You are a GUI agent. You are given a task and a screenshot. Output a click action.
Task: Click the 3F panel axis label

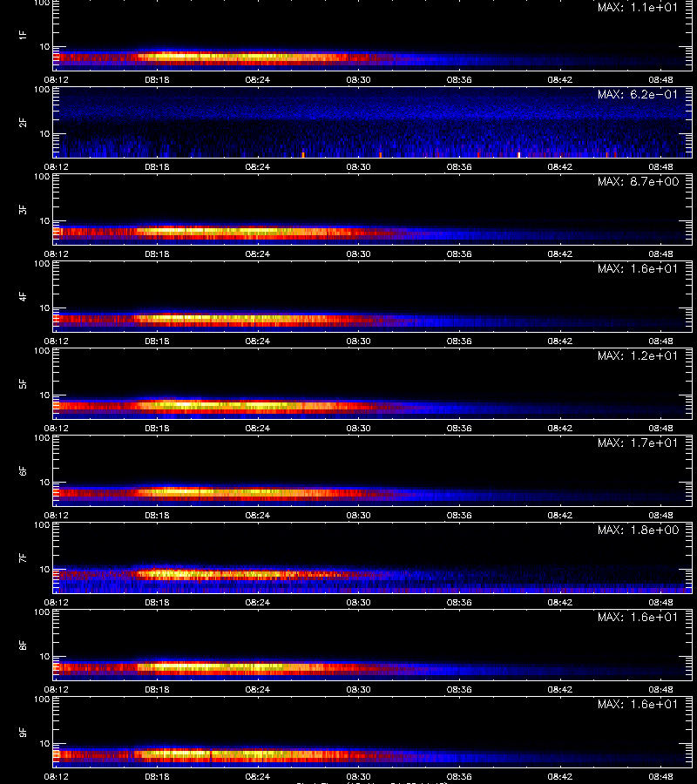pos(23,209)
